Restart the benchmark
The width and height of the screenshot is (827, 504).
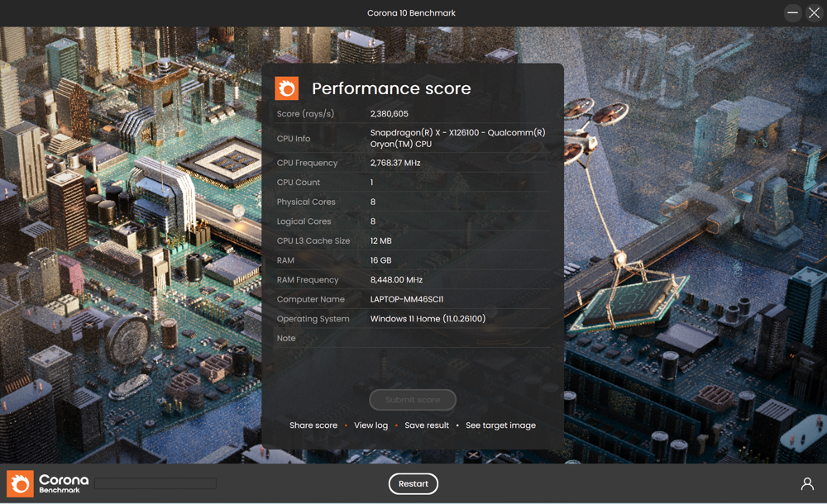[x=413, y=483]
